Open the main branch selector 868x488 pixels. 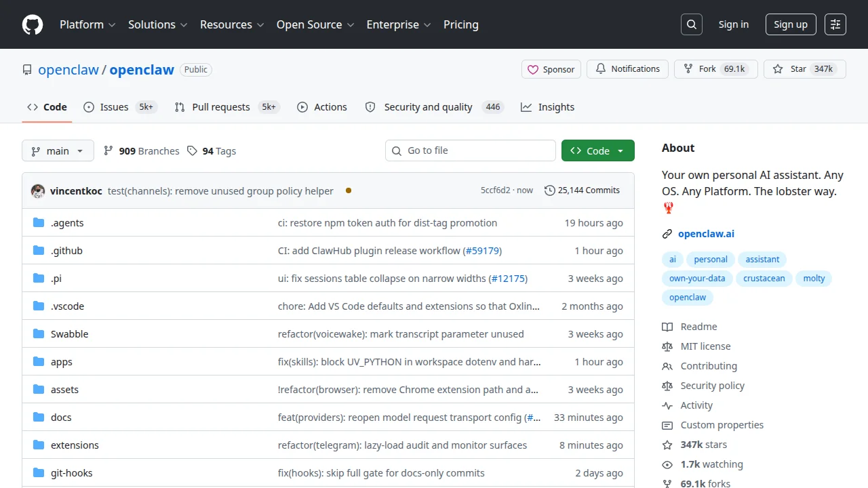[x=58, y=150]
